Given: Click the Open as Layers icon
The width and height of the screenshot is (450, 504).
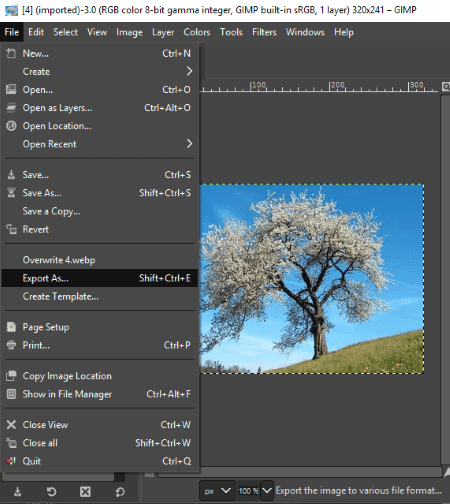Looking at the screenshot, I should coord(11,108).
